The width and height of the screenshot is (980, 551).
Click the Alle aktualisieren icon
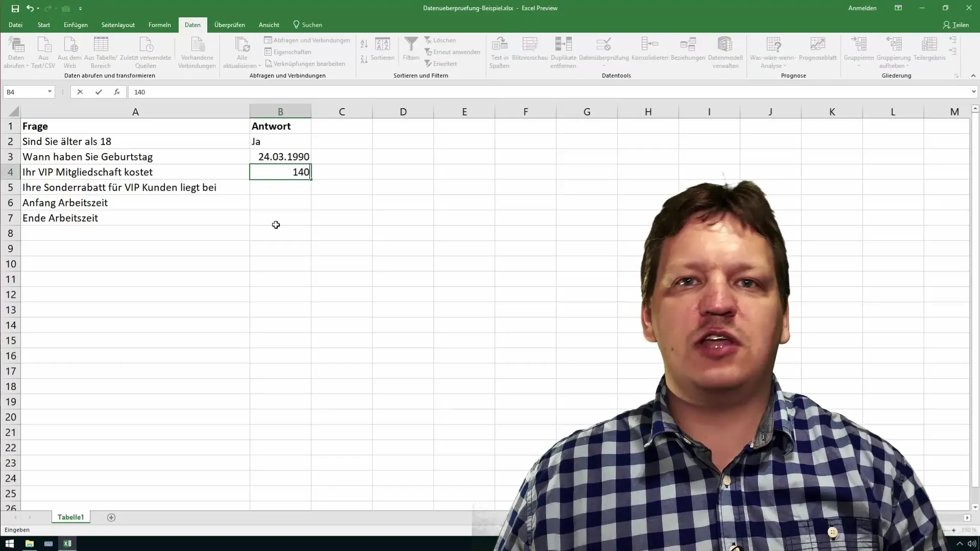tap(242, 52)
